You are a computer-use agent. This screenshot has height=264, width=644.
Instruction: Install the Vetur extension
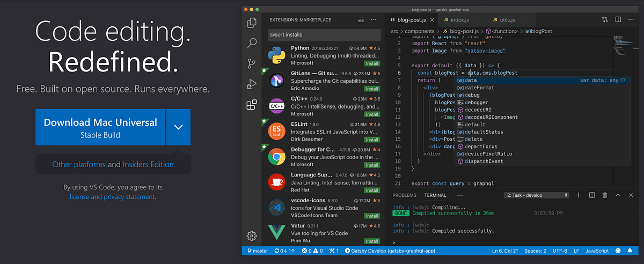[372, 241]
